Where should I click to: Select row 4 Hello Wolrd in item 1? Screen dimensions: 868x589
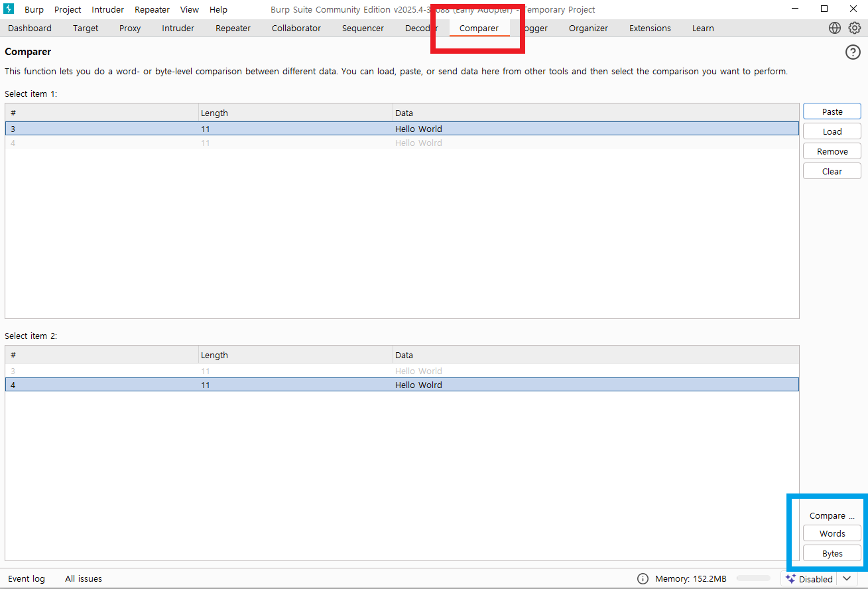point(402,143)
